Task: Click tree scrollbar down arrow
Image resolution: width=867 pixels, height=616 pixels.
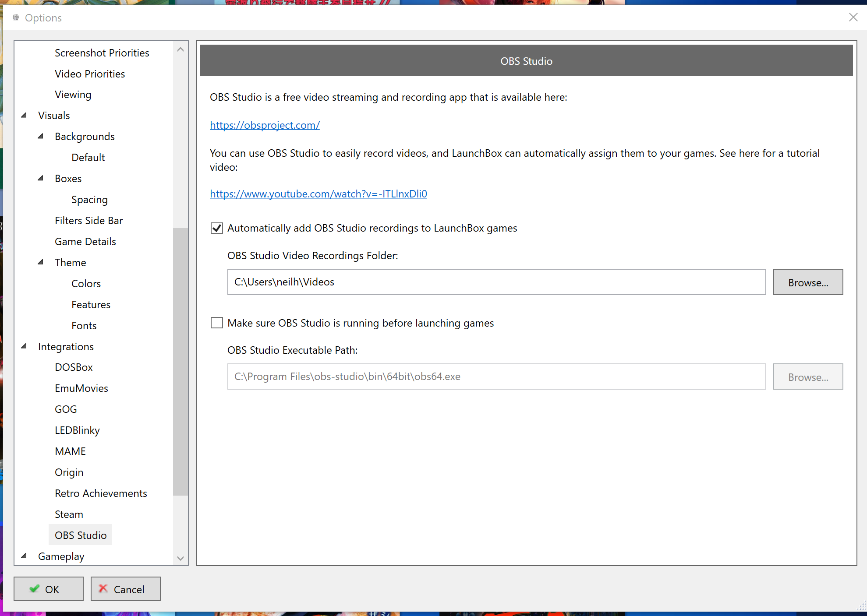Action: point(180,558)
